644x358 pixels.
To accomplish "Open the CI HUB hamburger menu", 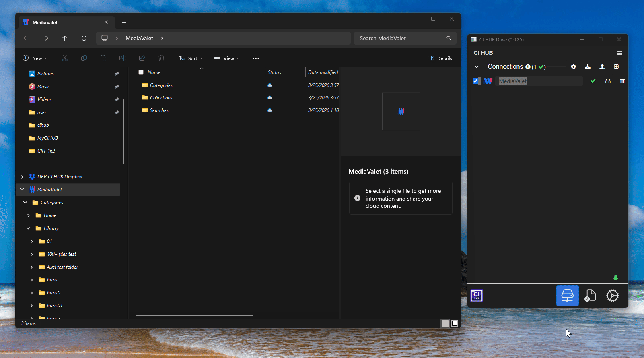I will point(619,53).
